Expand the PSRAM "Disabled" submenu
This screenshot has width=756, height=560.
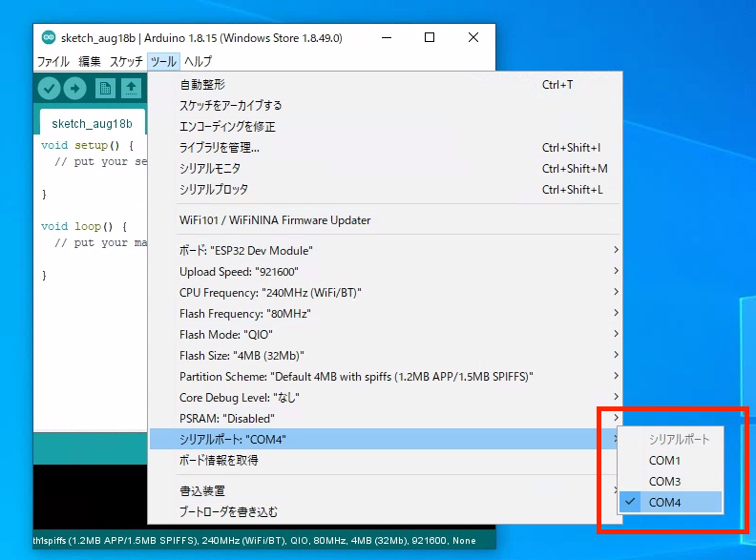(x=385, y=418)
